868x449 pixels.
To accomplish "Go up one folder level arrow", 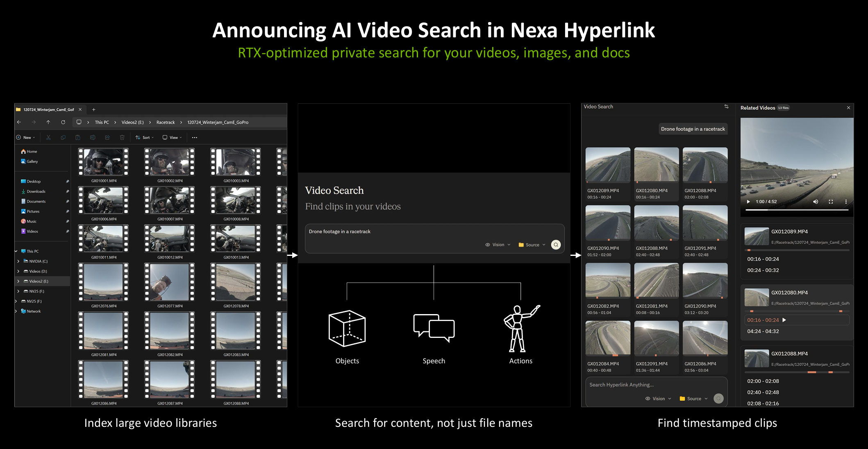I will [48, 122].
